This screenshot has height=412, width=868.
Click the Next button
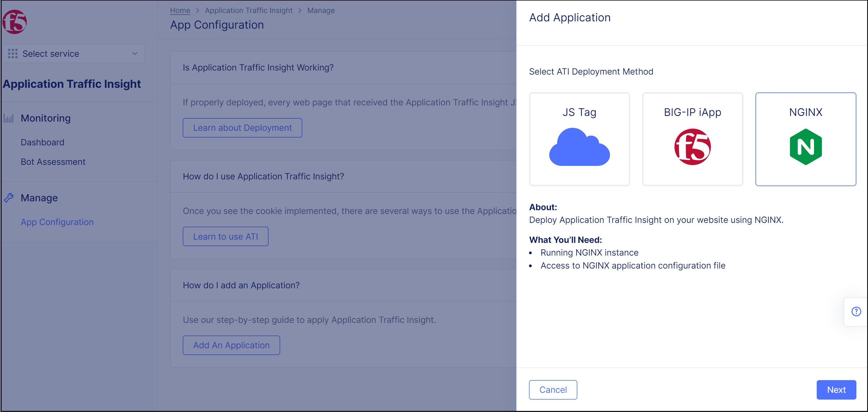coord(836,390)
